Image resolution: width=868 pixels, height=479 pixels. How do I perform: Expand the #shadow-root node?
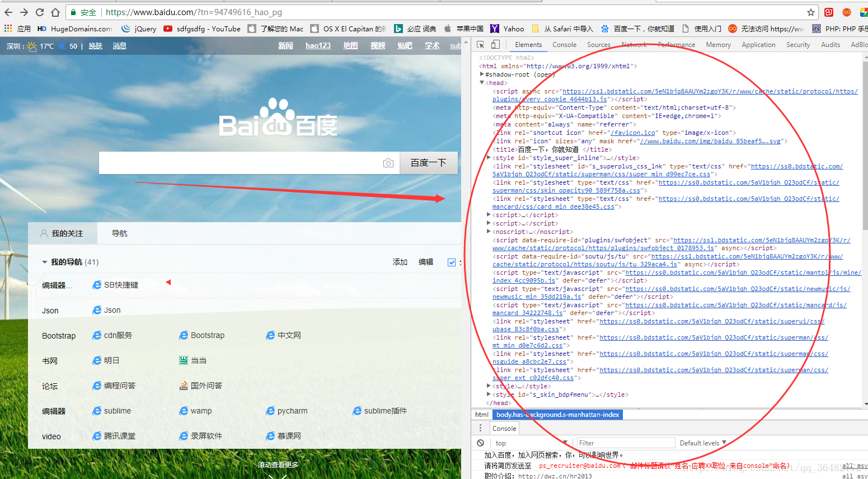coord(482,74)
